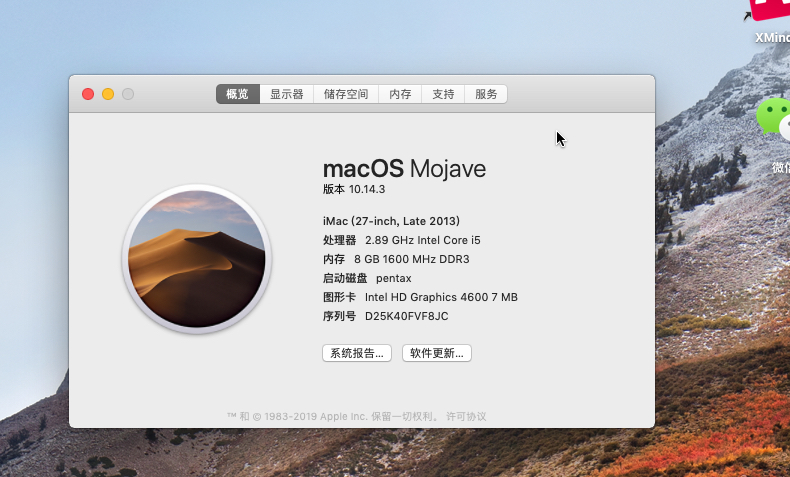Open the 许可协议 link
This screenshot has width=790, height=477.
[466, 417]
